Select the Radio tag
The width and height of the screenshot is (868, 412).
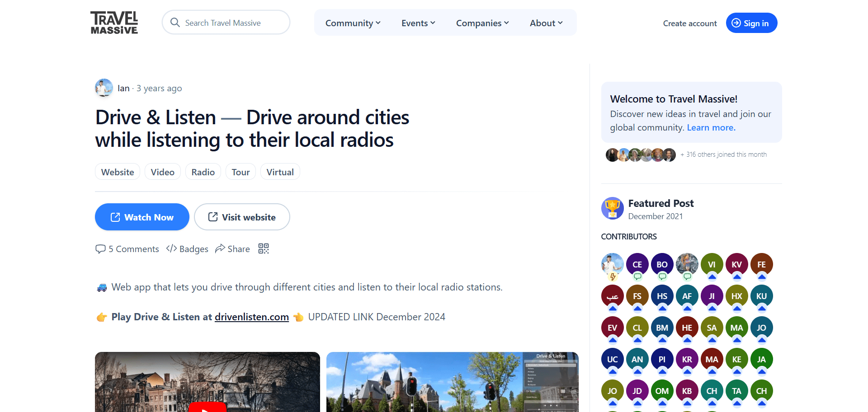[203, 172]
